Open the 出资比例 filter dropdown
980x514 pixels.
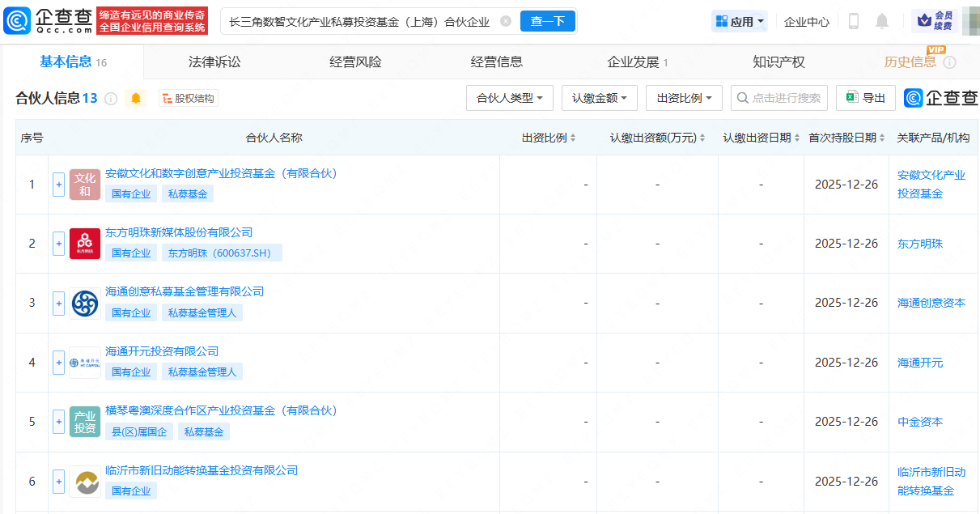(684, 98)
